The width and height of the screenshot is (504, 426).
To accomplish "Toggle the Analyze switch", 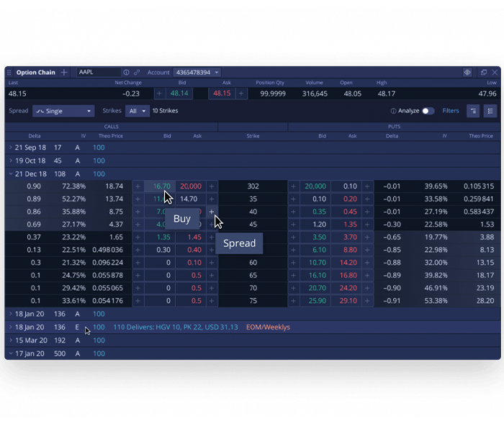I will [x=428, y=111].
